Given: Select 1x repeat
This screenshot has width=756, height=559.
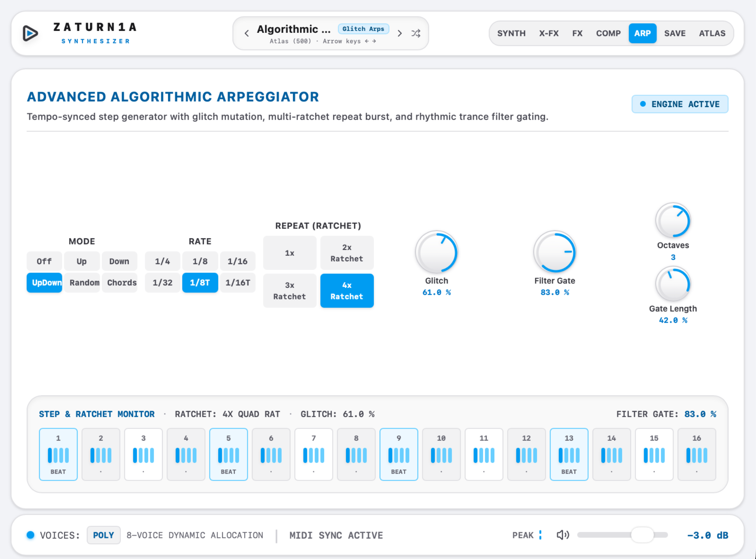Looking at the screenshot, I should pos(290,253).
